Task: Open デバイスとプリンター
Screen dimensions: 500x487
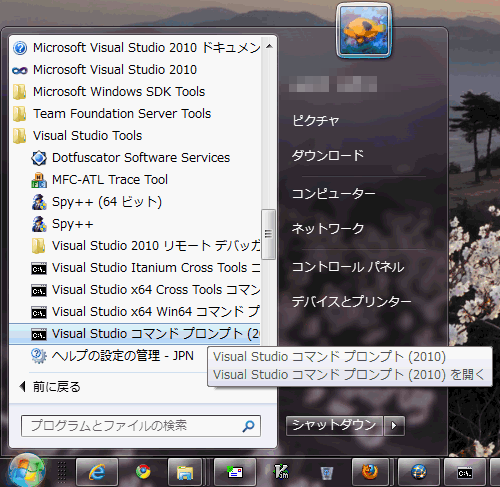Action: click(x=351, y=302)
